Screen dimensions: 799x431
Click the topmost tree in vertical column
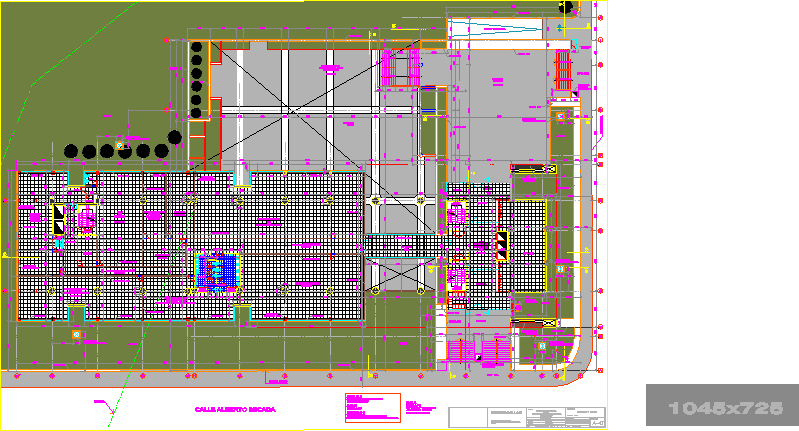coord(197,46)
